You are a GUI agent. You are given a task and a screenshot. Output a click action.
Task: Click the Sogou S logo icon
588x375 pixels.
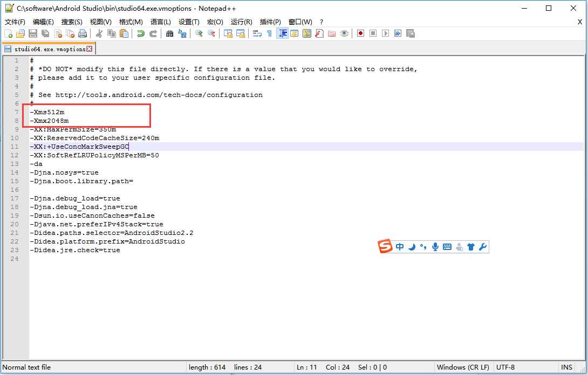pyautogui.click(x=385, y=246)
